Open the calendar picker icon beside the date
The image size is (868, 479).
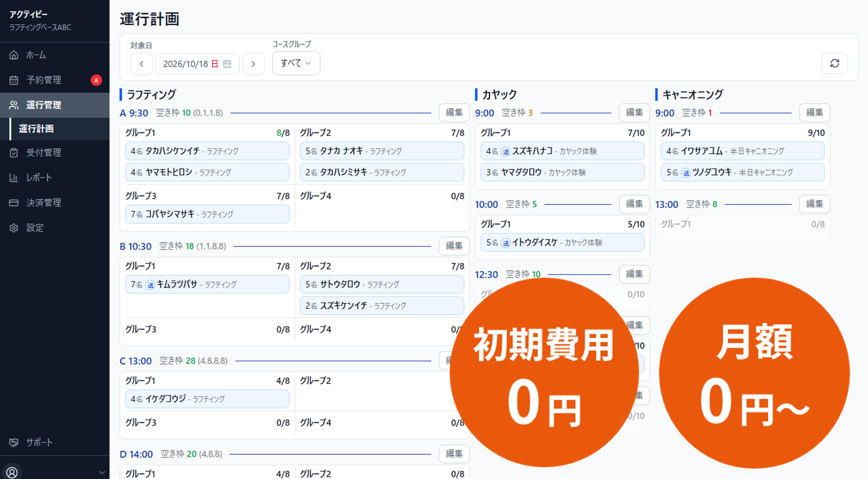point(227,64)
